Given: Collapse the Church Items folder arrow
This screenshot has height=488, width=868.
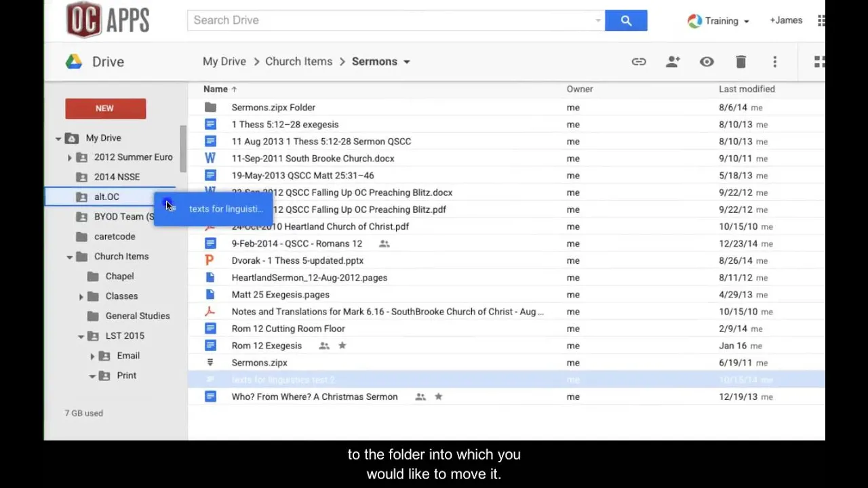Looking at the screenshot, I should pos(69,257).
